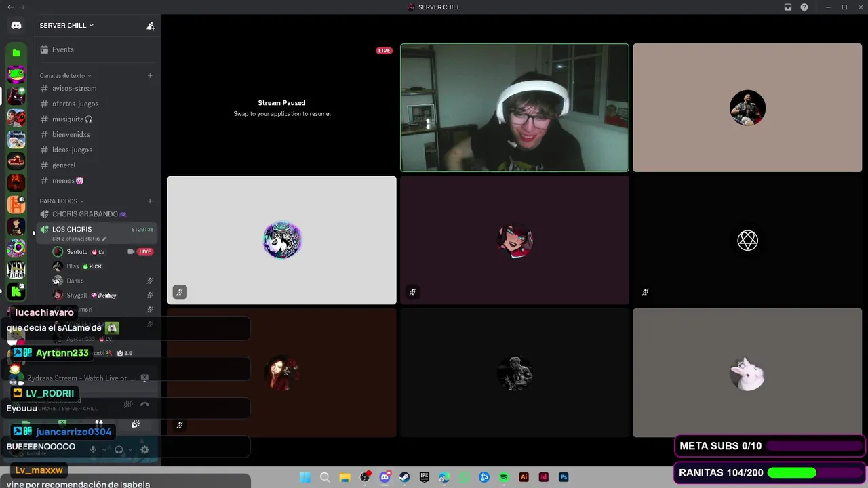
Task: Open headphone output device dropdown arrow
Action: pyautogui.click(x=130, y=449)
